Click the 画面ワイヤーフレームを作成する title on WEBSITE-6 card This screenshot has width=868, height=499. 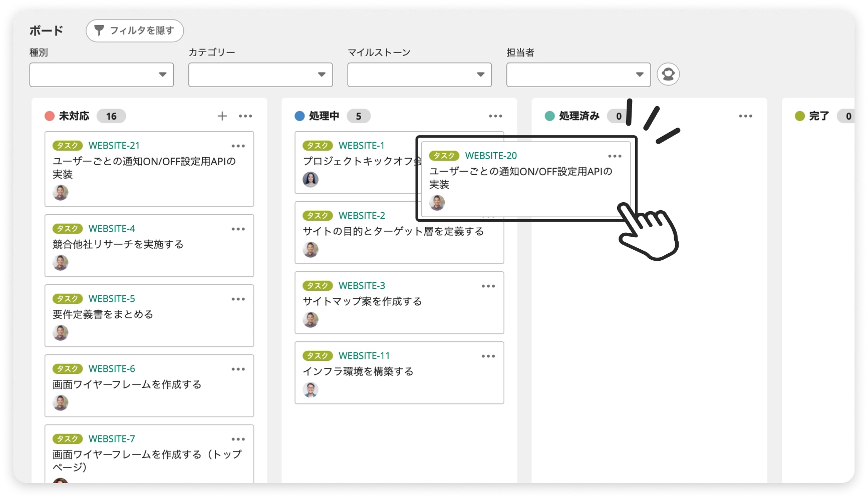[x=127, y=384]
